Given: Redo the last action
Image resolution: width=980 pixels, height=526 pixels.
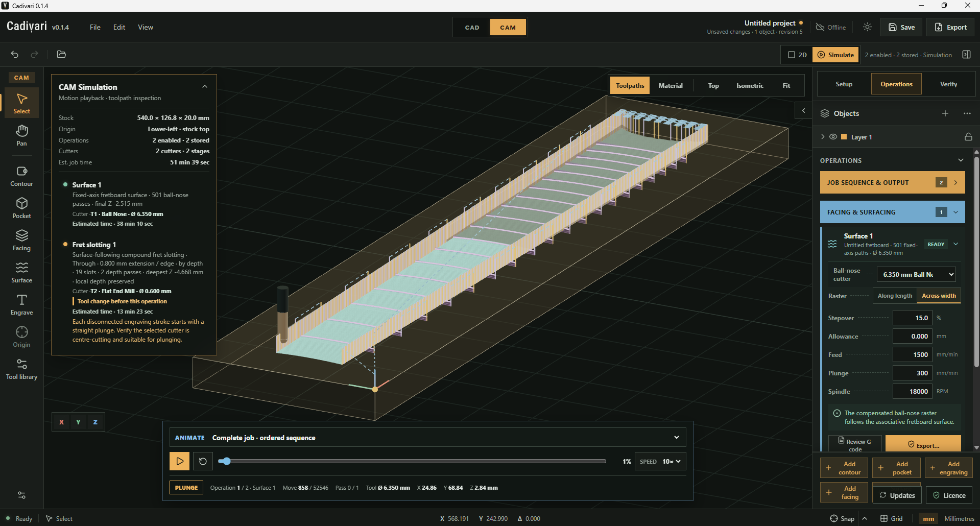Looking at the screenshot, I should coord(34,54).
